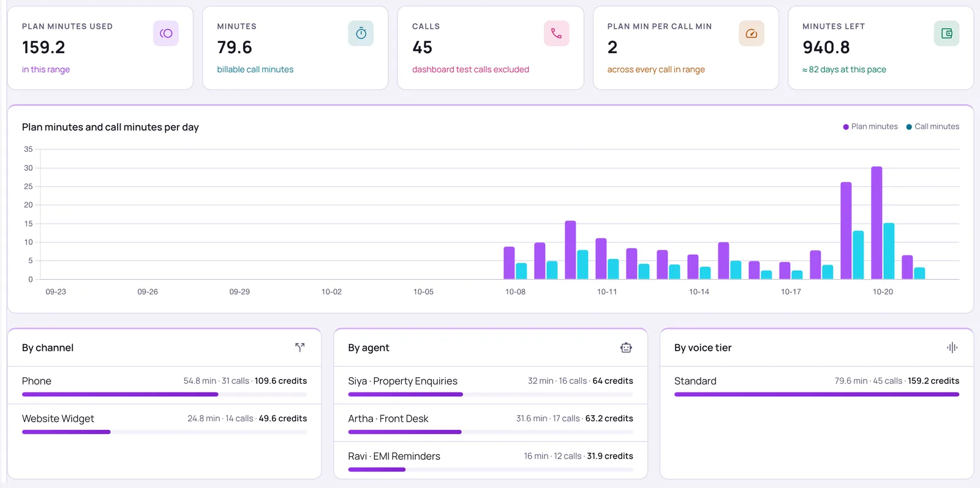Click the split-arrow icon in By channel panel
Viewport: 980px width, 488px height.
tap(300, 347)
